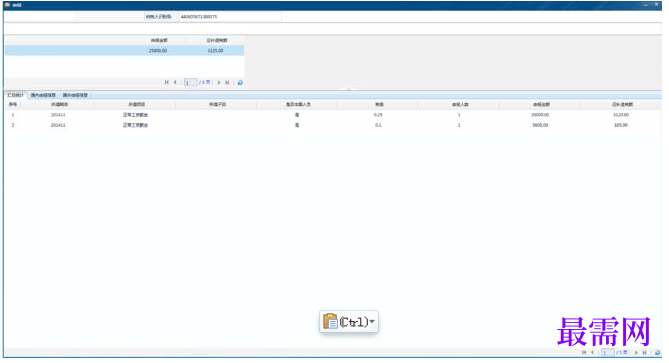Select the highlighted 25600.00 summary row
669x363 pixels.
[x=124, y=50]
